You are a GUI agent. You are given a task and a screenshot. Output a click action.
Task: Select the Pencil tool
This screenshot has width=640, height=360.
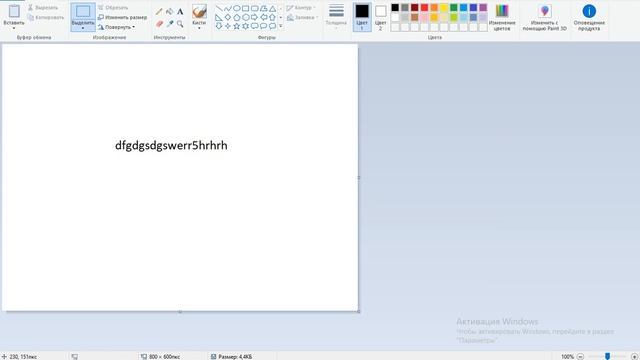[159, 12]
